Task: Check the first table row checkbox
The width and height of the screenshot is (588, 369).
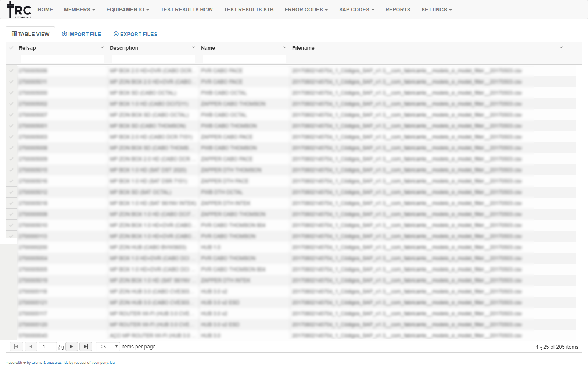Action: pyautogui.click(x=11, y=71)
